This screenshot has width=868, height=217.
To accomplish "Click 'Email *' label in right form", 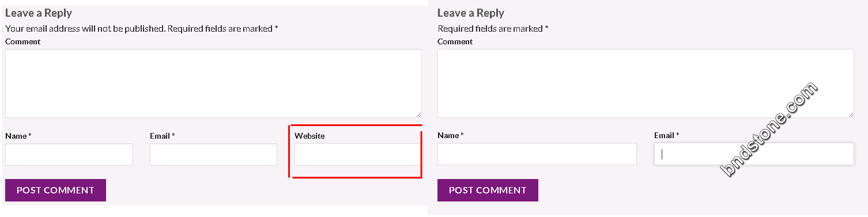I will 667,135.
